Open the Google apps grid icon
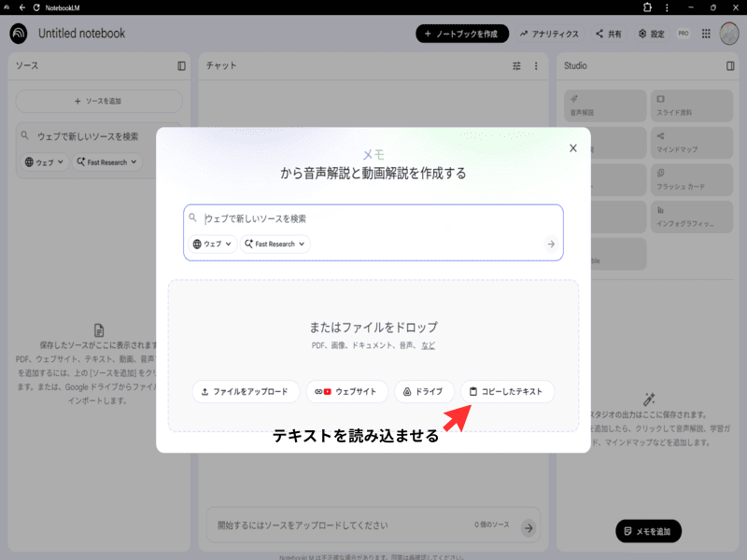 tap(706, 34)
